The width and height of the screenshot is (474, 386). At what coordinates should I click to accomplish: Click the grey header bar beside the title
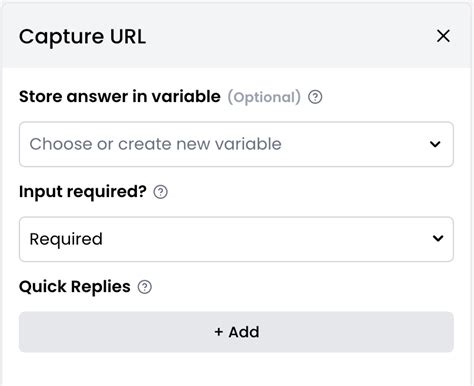tap(290, 36)
